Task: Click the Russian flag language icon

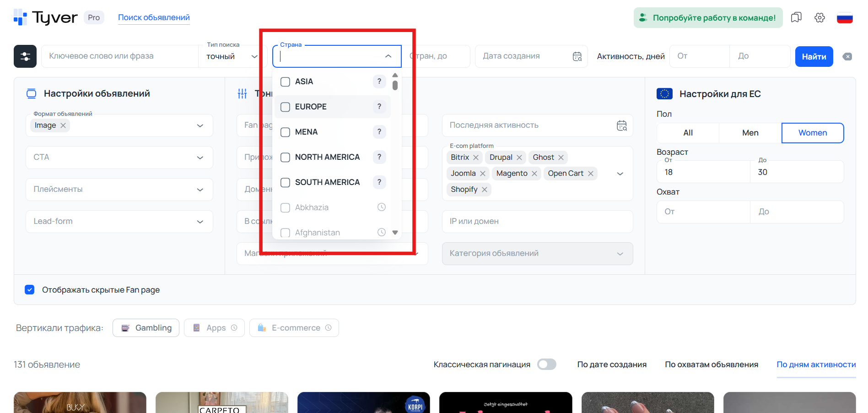Action: click(x=844, y=18)
